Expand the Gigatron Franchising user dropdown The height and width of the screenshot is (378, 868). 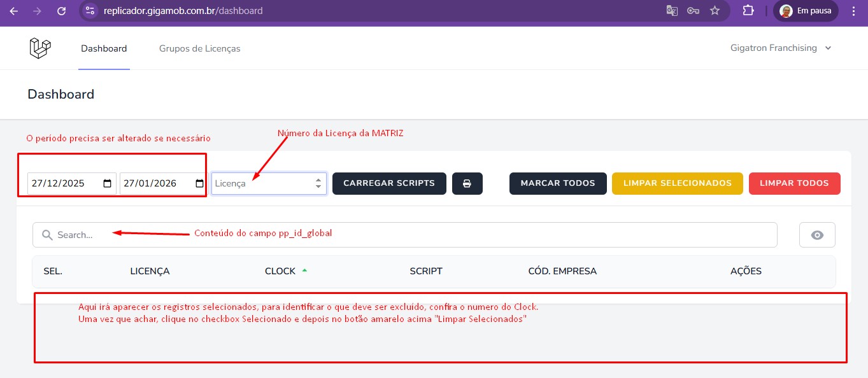point(781,48)
